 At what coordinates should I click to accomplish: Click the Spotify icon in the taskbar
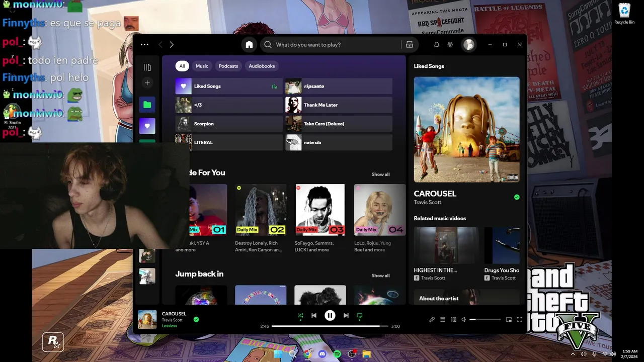click(x=337, y=354)
